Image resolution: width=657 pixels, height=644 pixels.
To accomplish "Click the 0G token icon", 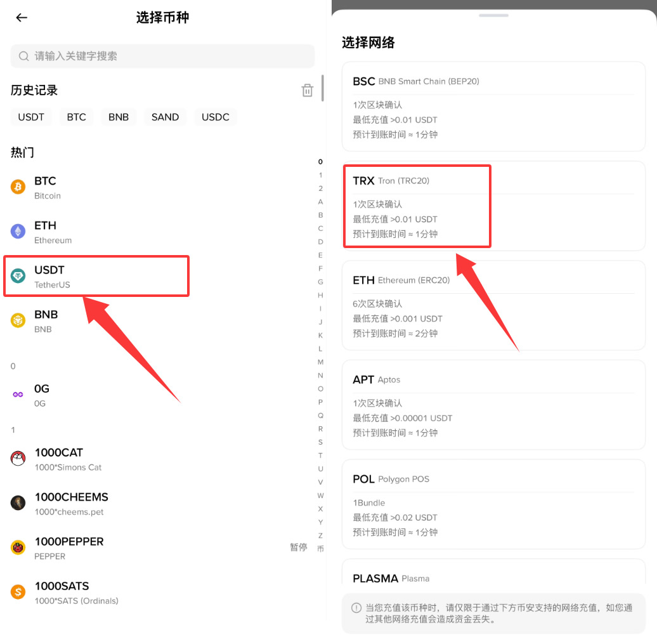I will click(17, 395).
